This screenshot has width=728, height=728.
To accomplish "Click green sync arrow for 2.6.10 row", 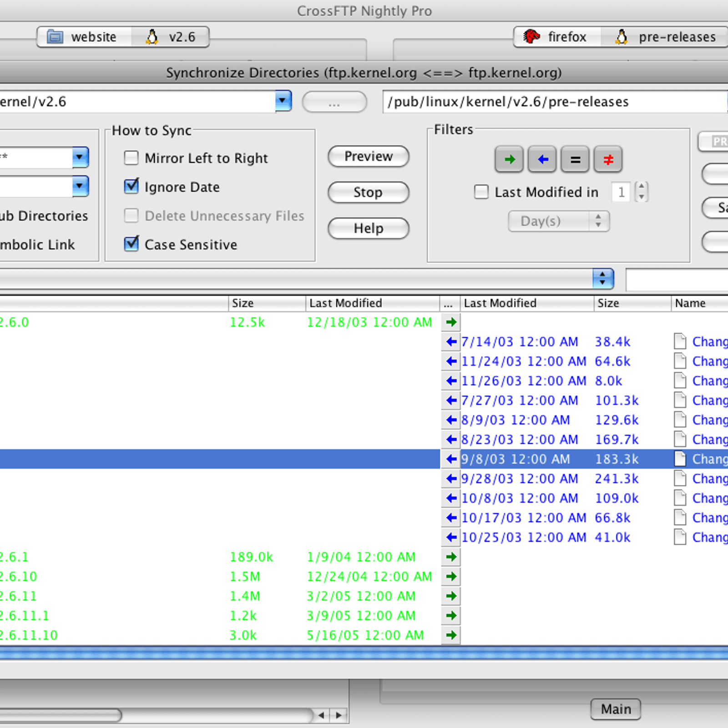I will pyautogui.click(x=451, y=576).
